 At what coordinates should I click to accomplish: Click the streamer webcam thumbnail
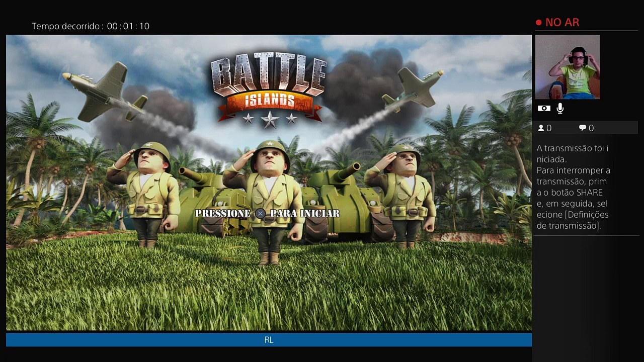(568, 67)
